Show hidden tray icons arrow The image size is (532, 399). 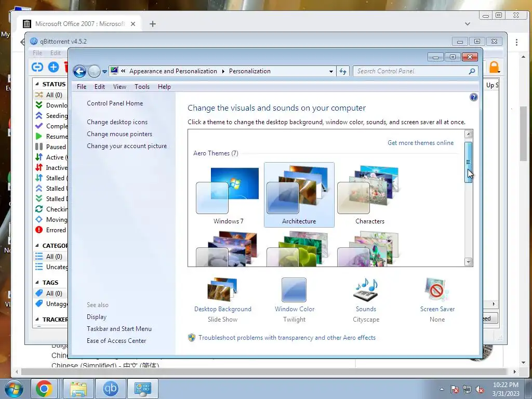coord(442,389)
